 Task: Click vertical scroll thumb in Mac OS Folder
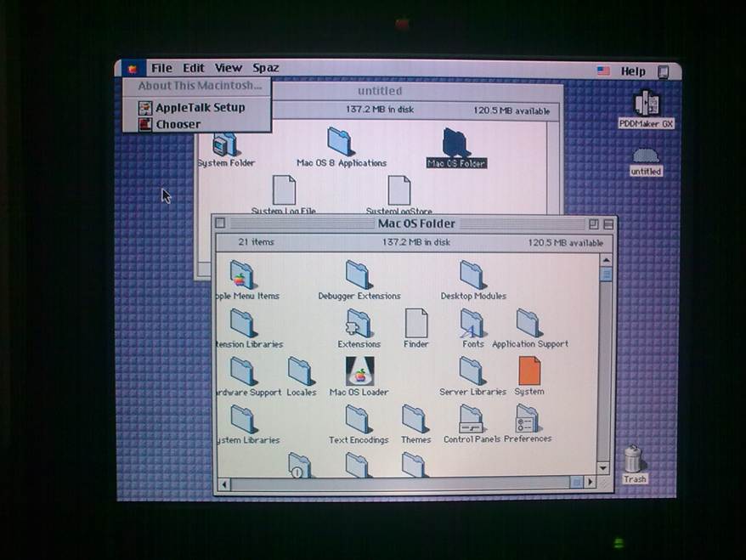click(606, 274)
